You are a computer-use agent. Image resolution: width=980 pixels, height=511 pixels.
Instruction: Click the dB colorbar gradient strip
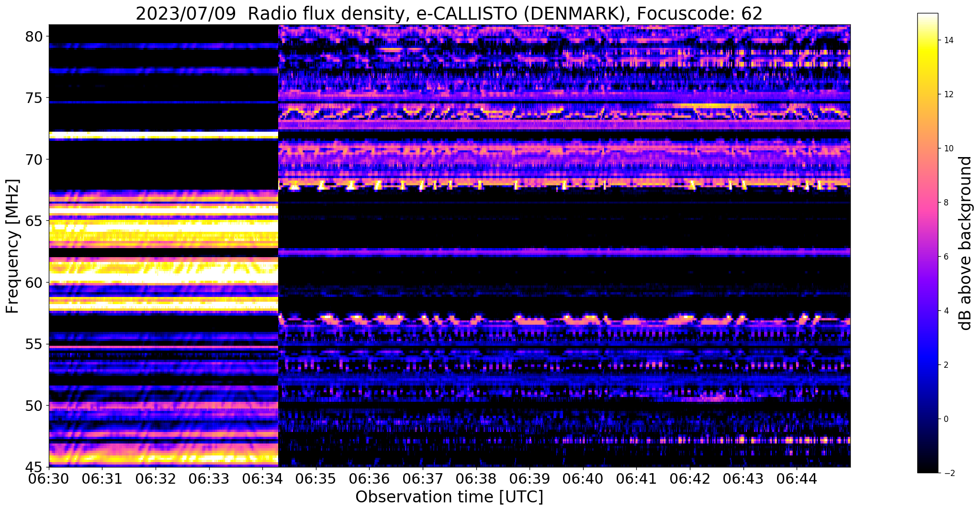click(x=927, y=243)
